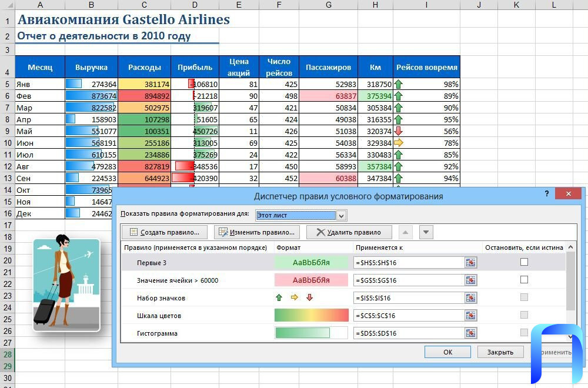Click the green-yellow-red color scale preview
This screenshot has height=388, width=588.
point(312,316)
